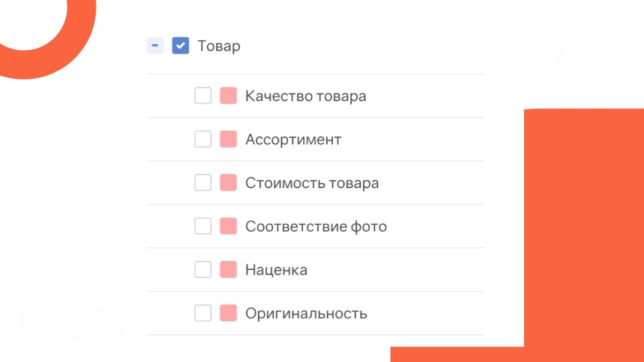Click the pink square beside Наценка
The height and width of the screenshot is (362, 644).
click(228, 269)
